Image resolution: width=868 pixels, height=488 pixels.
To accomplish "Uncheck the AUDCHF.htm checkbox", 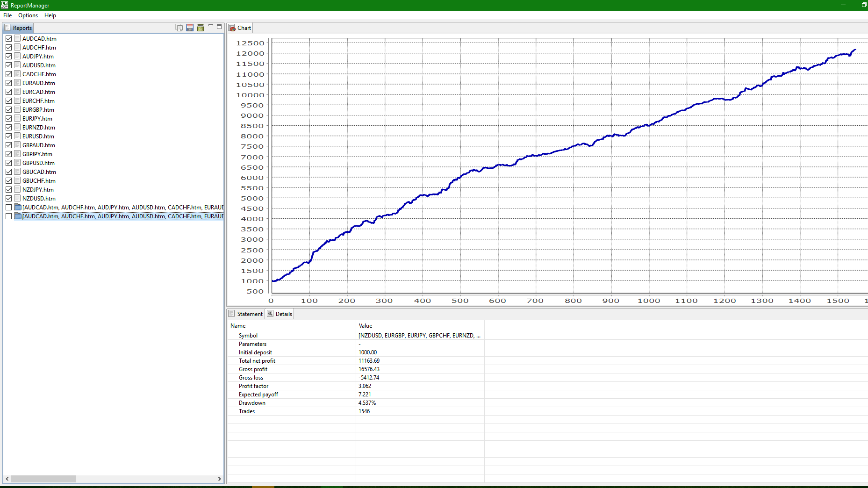I will point(9,48).
